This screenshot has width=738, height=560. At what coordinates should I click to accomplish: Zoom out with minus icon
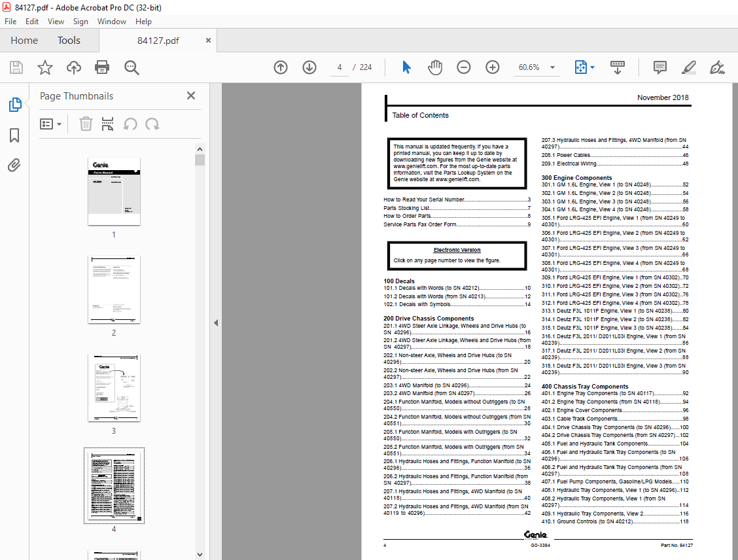coord(464,68)
